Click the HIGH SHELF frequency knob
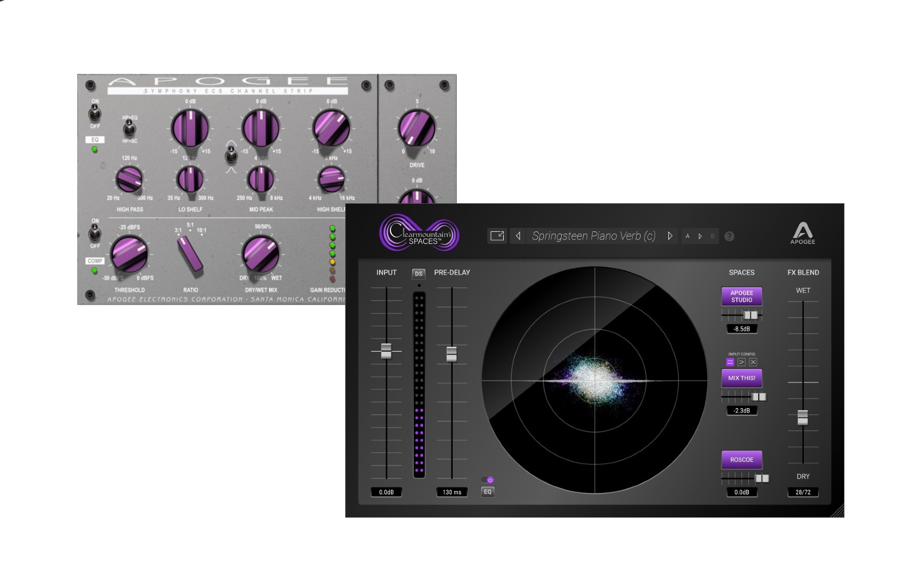Viewport: 916px width, 588px height. (331, 179)
